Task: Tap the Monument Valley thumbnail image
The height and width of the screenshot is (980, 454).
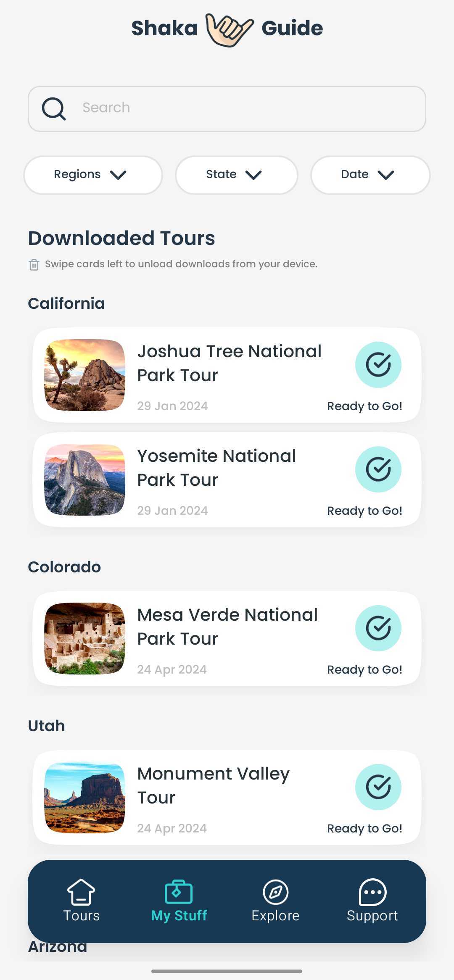Action: (84, 798)
